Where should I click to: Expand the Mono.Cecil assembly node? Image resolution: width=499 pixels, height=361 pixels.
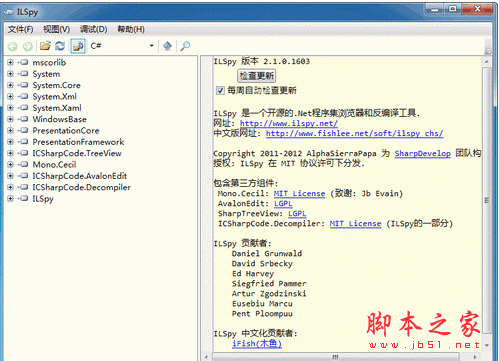coord(10,164)
